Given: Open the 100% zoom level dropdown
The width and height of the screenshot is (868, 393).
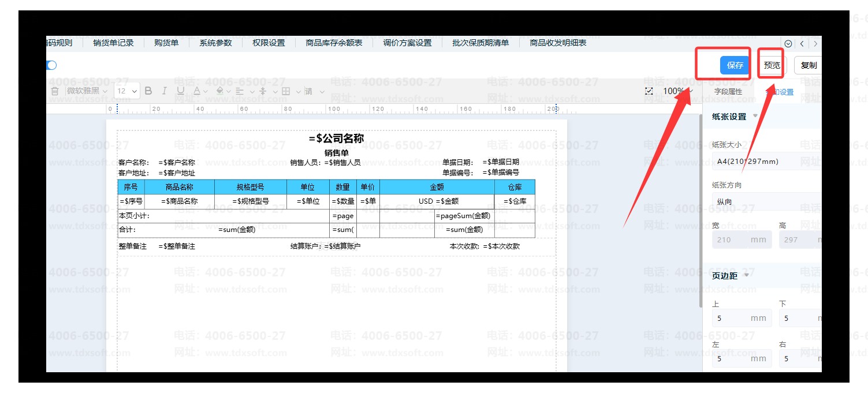Looking at the screenshot, I should (x=677, y=91).
